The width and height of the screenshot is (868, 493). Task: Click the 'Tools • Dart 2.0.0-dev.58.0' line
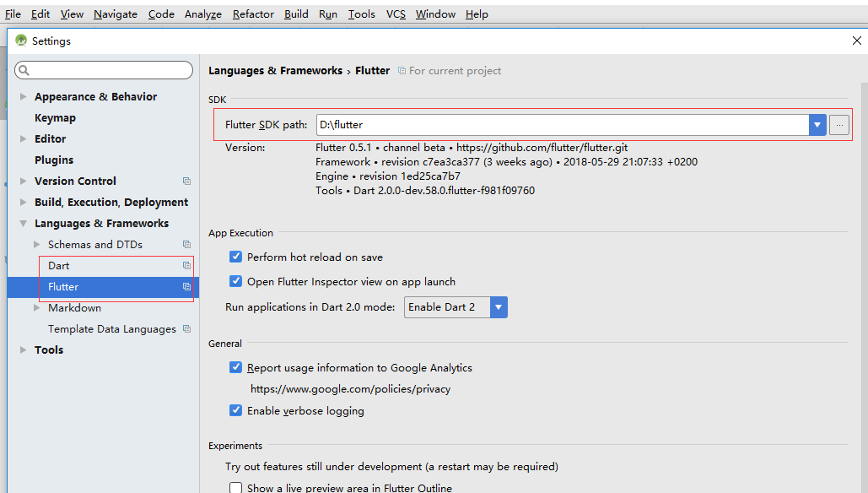pos(425,191)
